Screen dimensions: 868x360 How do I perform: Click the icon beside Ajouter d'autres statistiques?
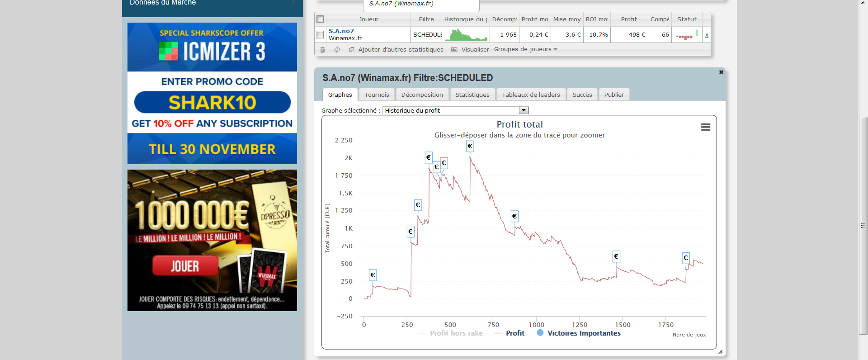(351, 50)
